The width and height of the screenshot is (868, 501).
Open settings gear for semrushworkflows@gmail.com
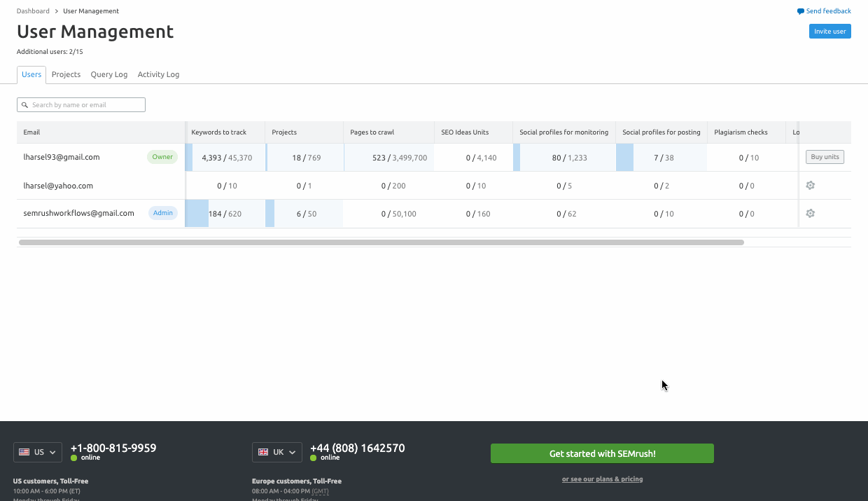pyautogui.click(x=810, y=213)
